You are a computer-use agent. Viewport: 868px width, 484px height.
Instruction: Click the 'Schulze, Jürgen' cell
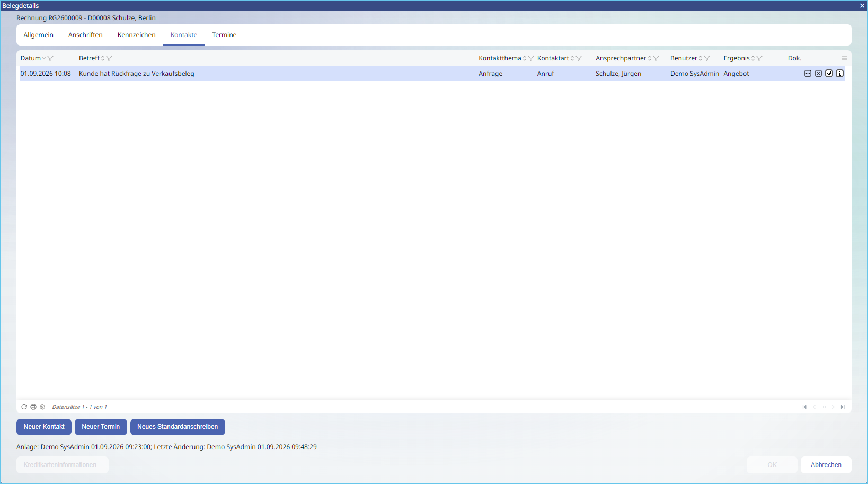click(x=618, y=74)
